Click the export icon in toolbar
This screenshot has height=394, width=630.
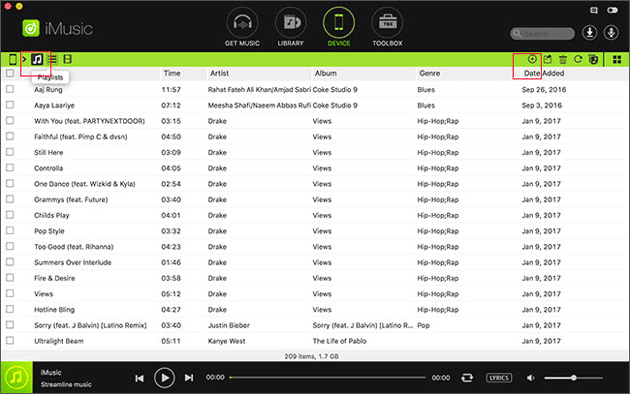click(x=548, y=59)
